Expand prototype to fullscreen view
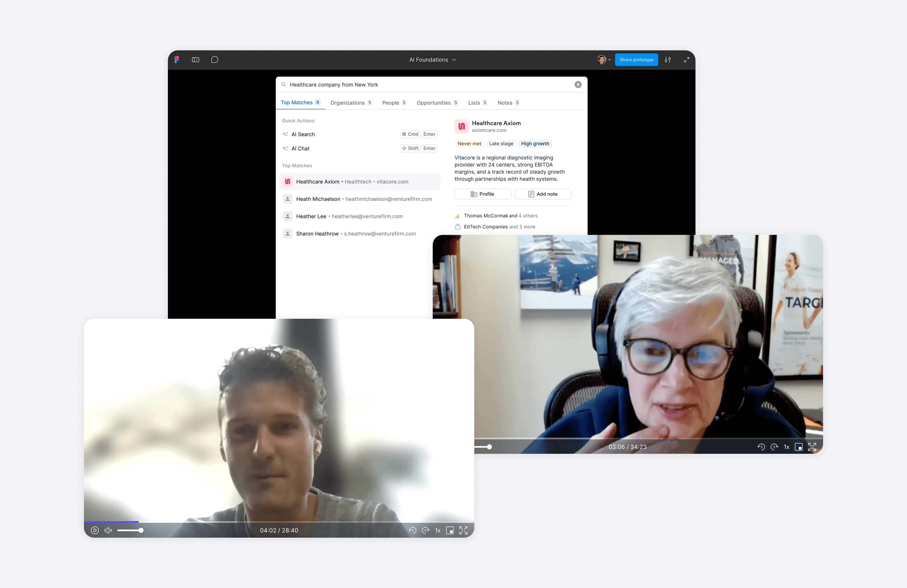The image size is (907, 588). 686,60
